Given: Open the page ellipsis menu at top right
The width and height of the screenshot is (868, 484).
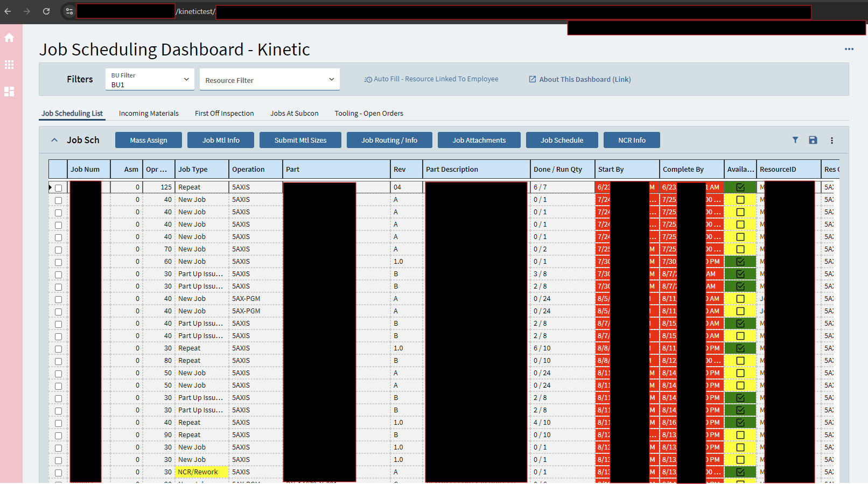Looking at the screenshot, I should click(x=849, y=49).
